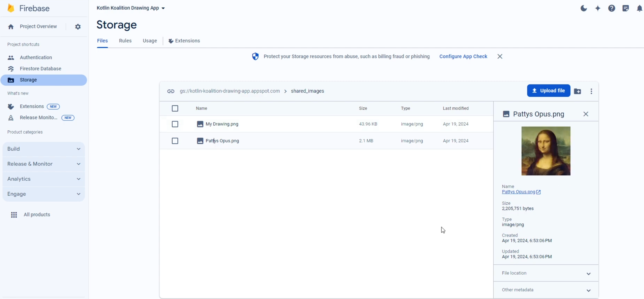
Task: Create new folder icon button
Action: click(x=577, y=91)
